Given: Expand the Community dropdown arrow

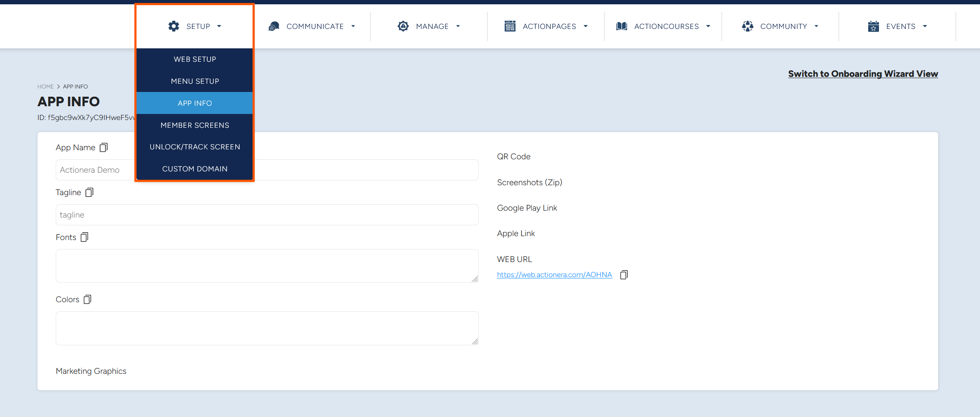Looking at the screenshot, I should 816,26.
